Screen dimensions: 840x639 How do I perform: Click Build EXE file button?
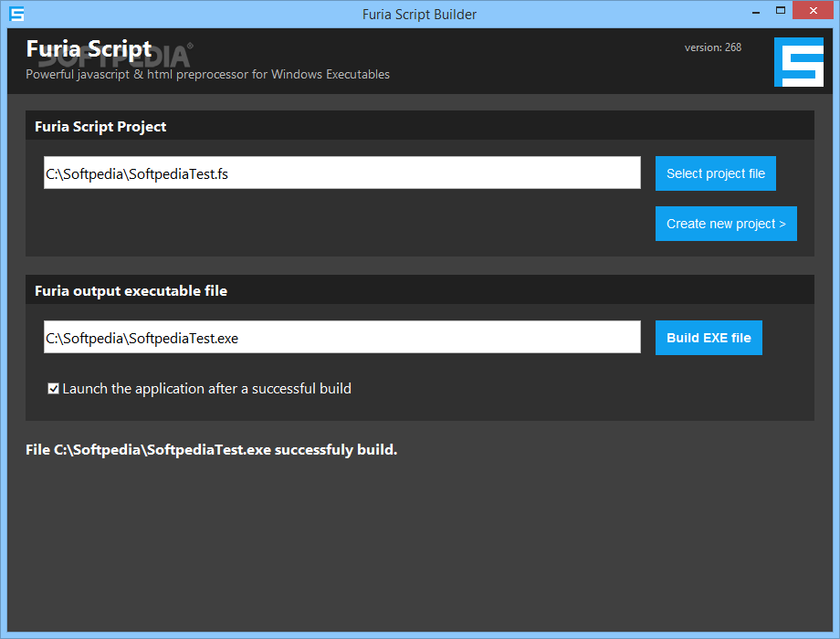pos(709,338)
